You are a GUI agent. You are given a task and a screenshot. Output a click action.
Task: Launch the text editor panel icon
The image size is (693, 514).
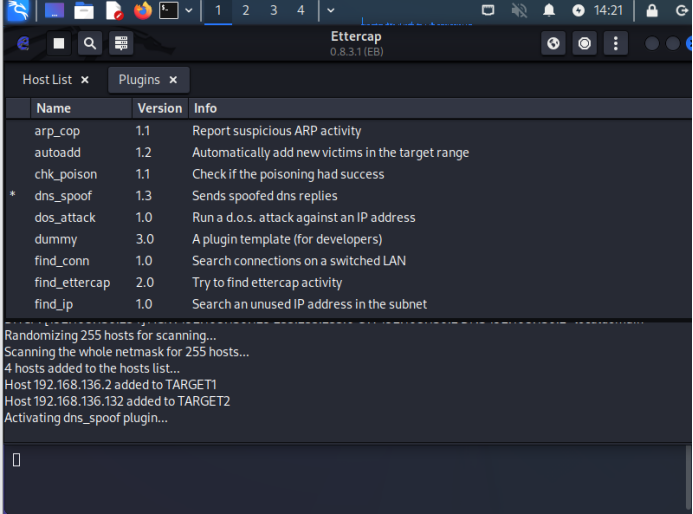pos(114,11)
